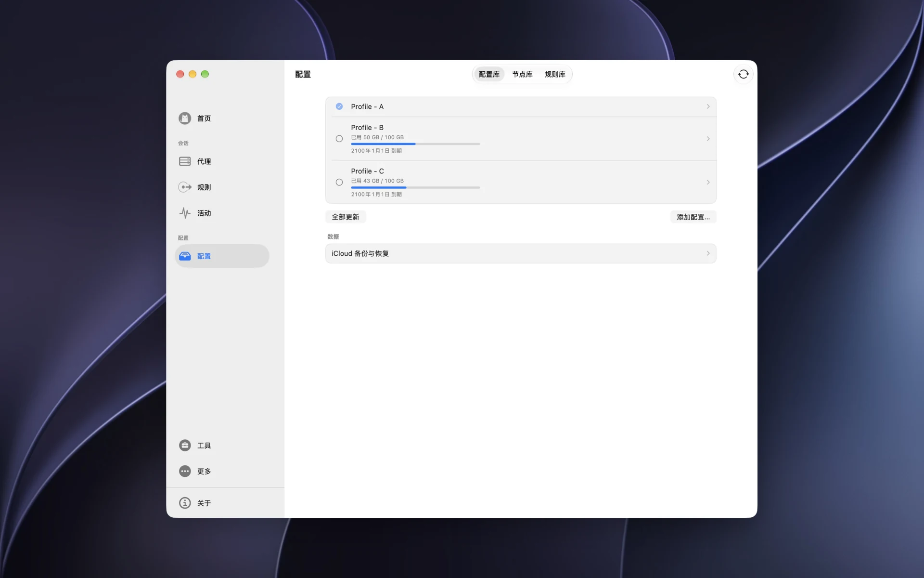Click the Profile - C name text

[x=367, y=171]
